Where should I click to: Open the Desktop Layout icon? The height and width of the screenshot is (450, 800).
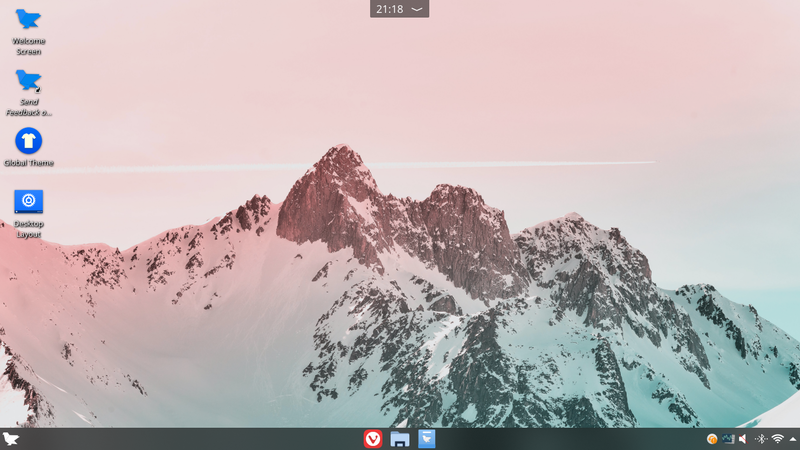28,202
